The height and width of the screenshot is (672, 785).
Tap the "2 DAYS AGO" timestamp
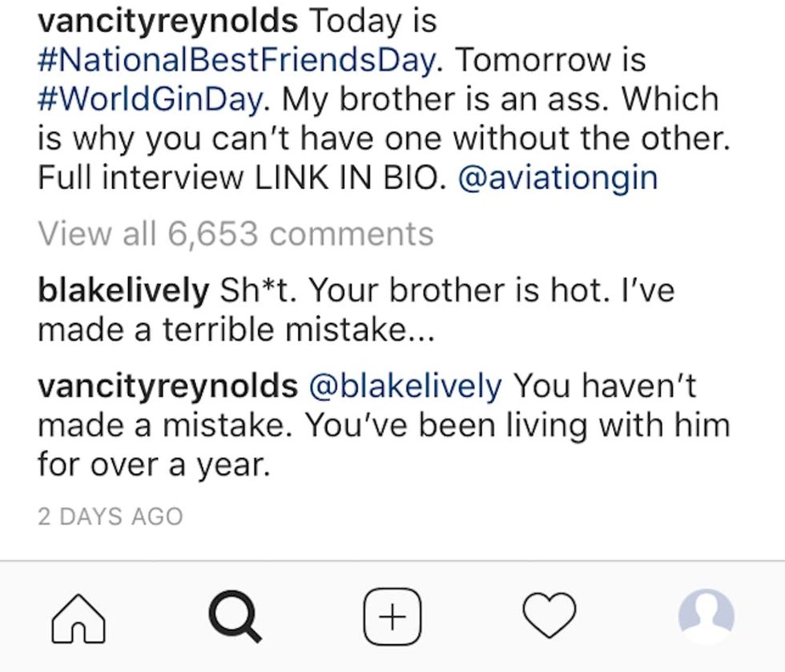(111, 517)
